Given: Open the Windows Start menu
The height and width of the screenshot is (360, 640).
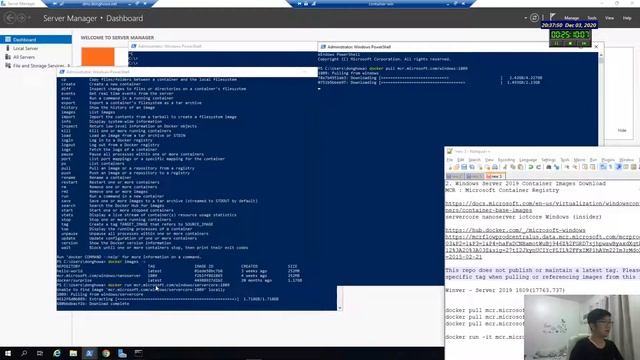Looking at the screenshot, I should [x=7, y=353].
